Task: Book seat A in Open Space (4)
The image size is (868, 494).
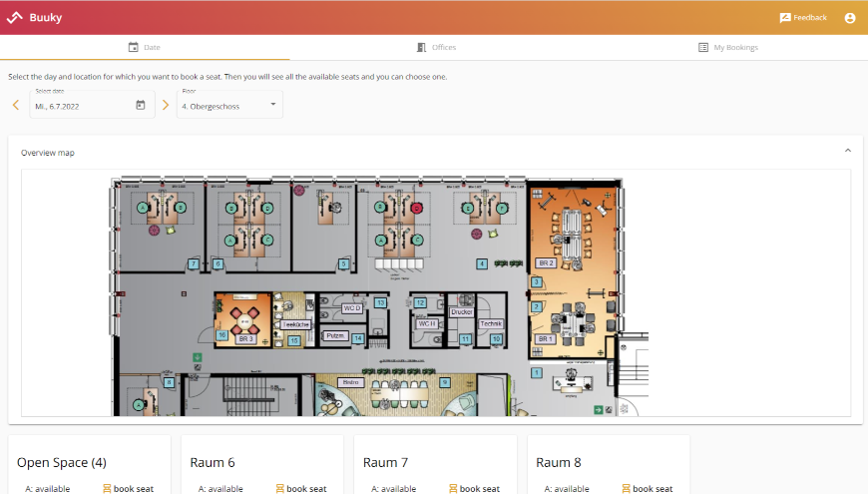Action: tap(126, 488)
